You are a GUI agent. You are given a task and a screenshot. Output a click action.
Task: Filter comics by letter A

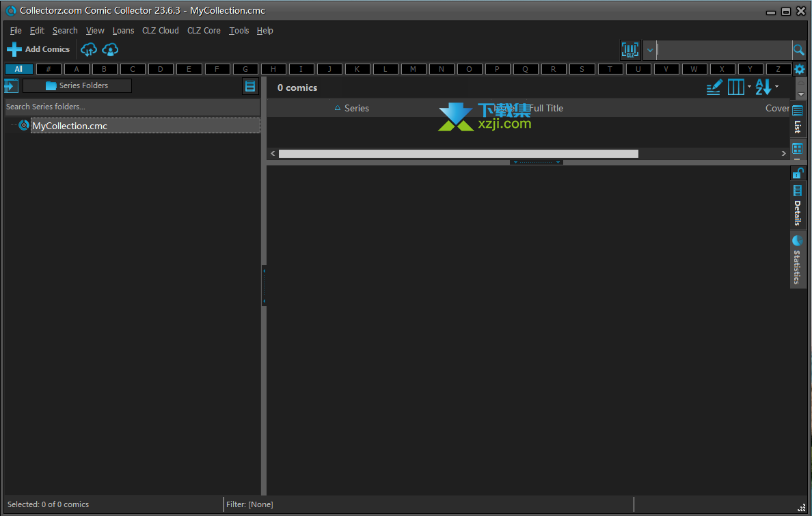(x=77, y=69)
